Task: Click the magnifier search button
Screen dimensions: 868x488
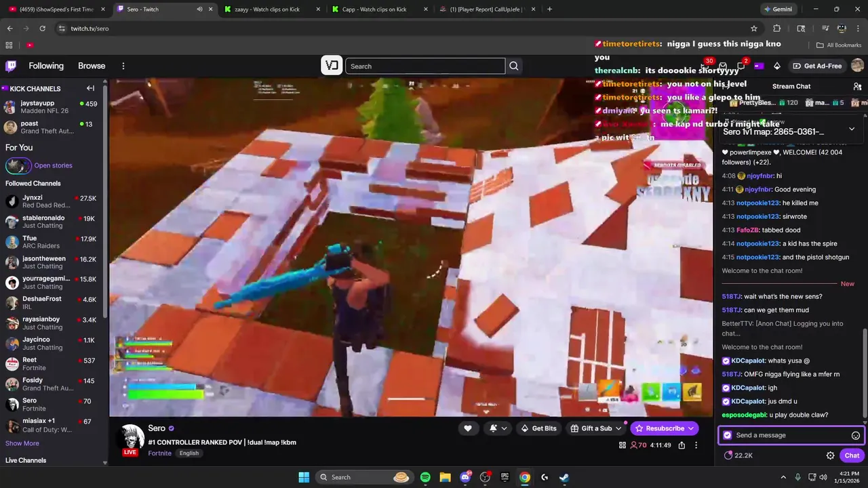Action: (x=514, y=66)
